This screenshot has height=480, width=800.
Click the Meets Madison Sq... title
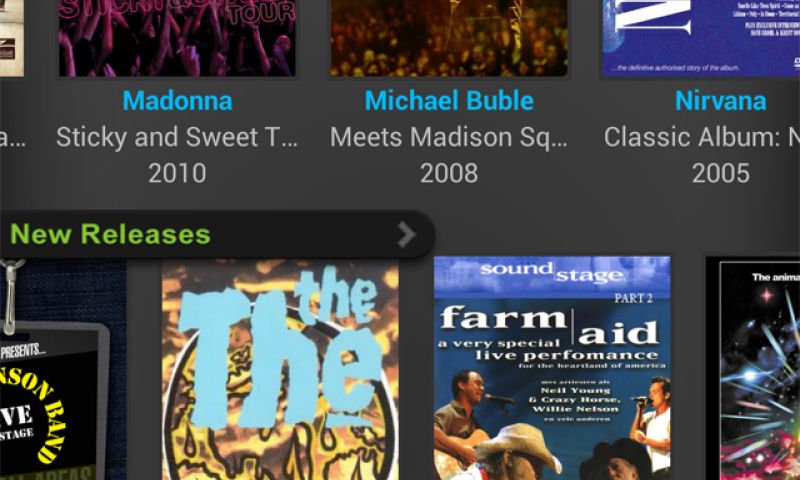pos(449,137)
